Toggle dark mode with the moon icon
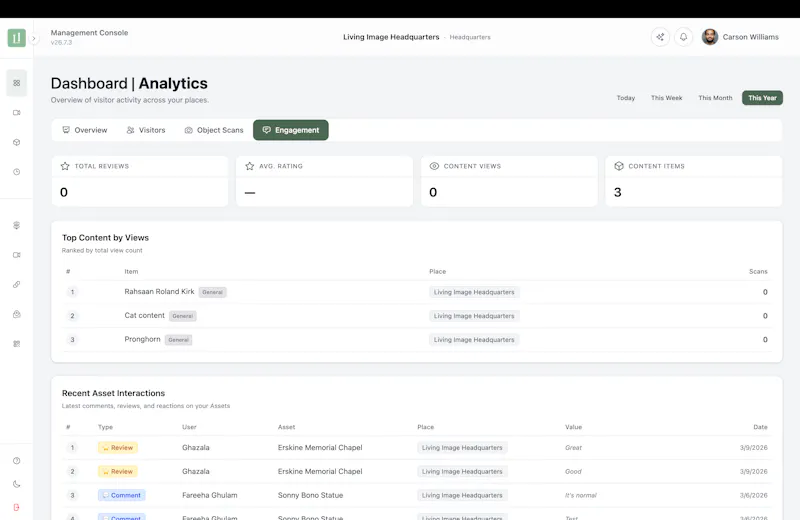800x520 pixels. [x=16, y=484]
